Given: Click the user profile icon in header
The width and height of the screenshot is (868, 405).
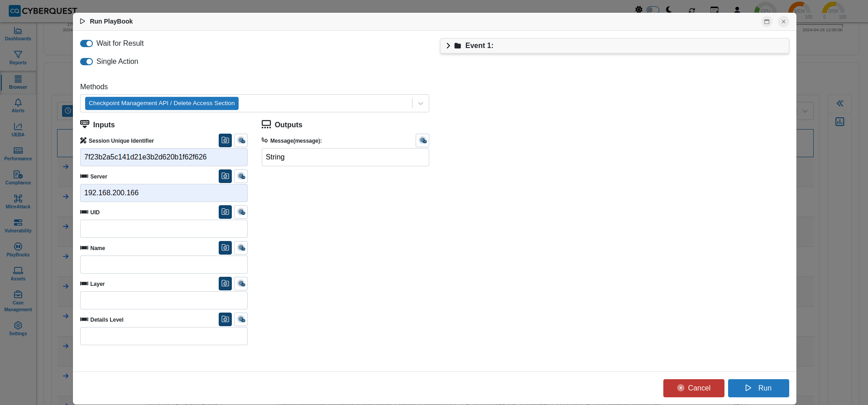Looking at the screenshot, I should click(x=737, y=10).
